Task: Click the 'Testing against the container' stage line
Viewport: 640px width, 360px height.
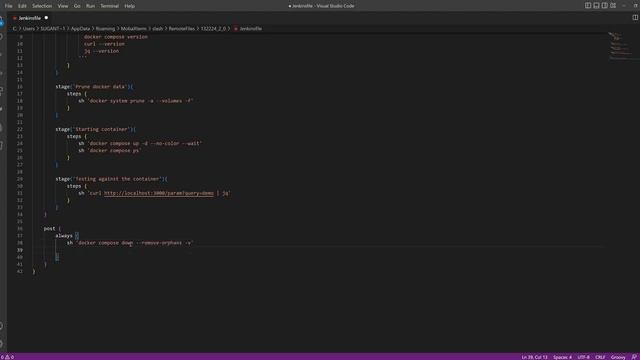Action: tap(111, 179)
